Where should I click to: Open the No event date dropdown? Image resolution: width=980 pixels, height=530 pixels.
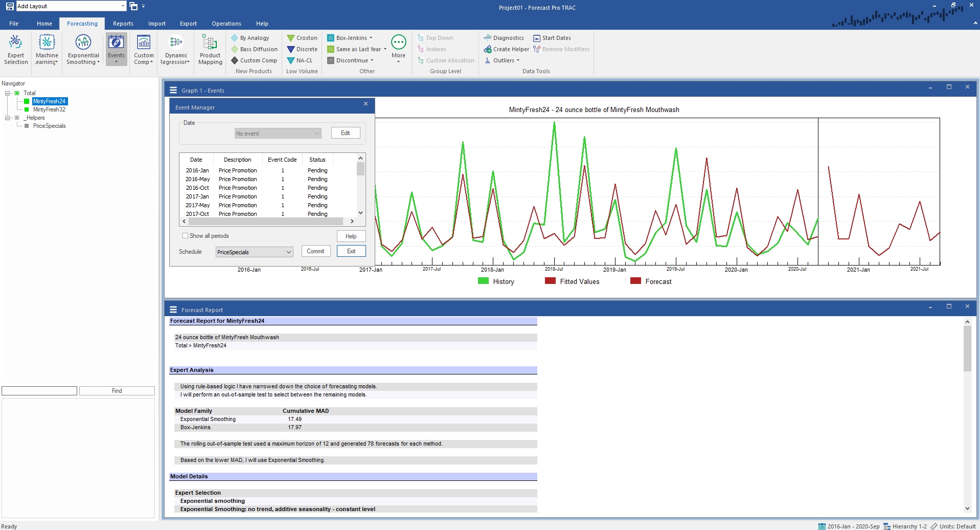(x=278, y=133)
